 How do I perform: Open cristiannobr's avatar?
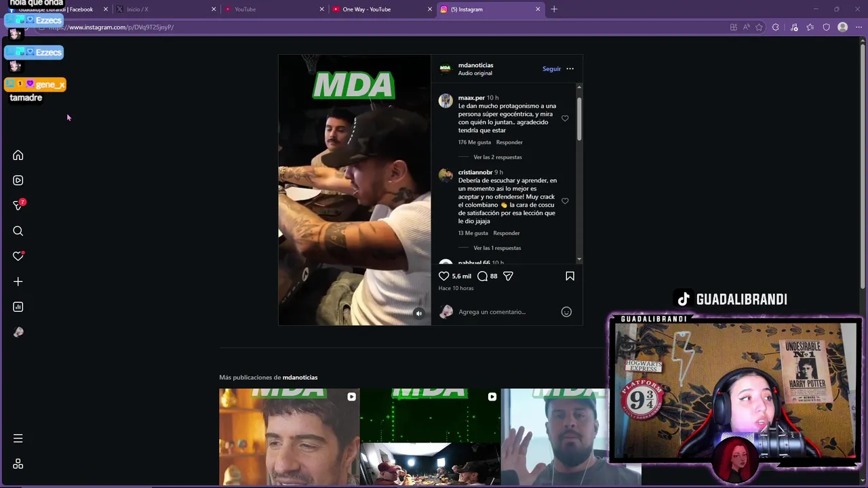click(x=445, y=176)
